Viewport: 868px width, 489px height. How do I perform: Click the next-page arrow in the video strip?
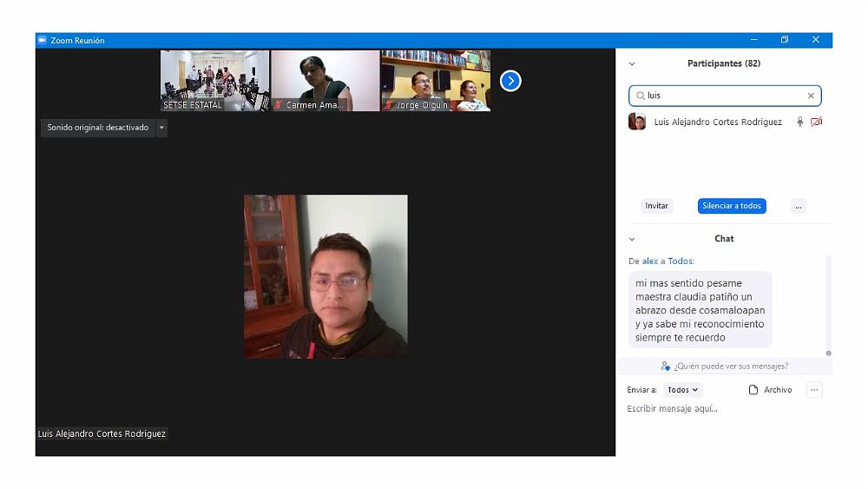click(510, 81)
